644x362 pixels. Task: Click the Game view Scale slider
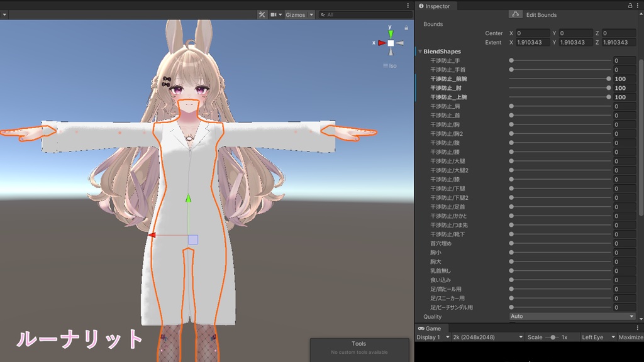[x=553, y=337]
